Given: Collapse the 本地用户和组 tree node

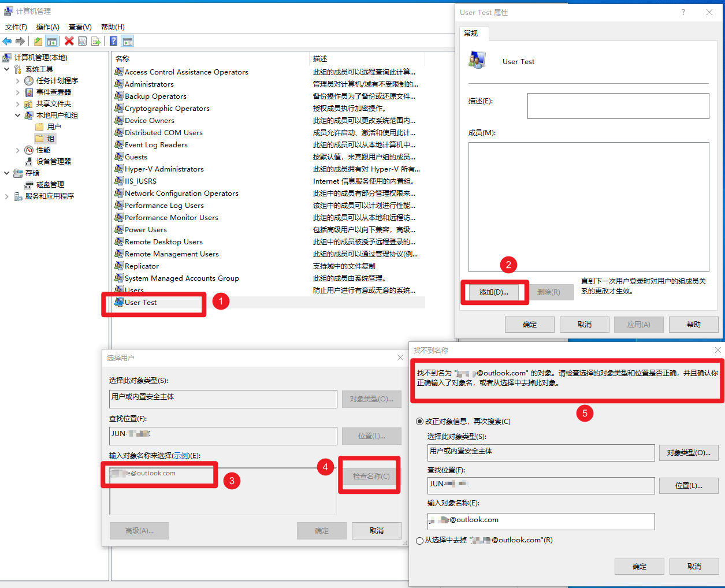Looking at the screenshot, I should 18,116.
